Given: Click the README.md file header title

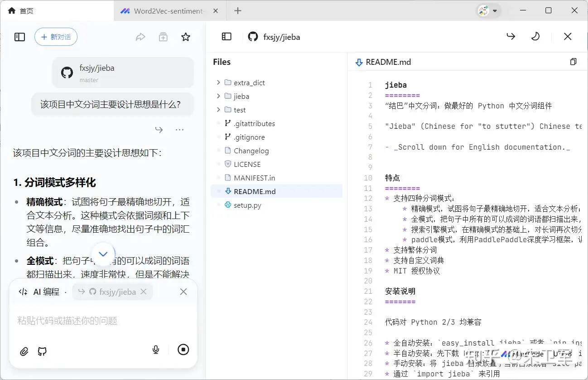Looking at the screenshot, I should (388, 62).
